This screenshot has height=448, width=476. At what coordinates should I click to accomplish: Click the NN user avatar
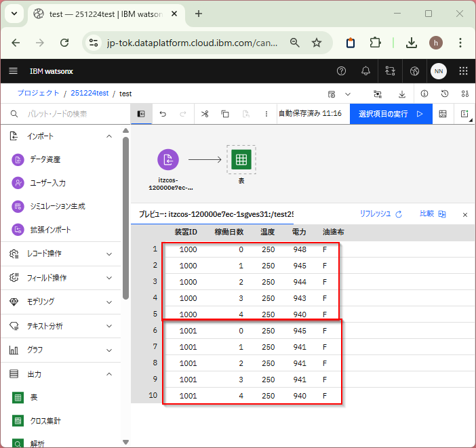pyautogui.click(x=438, y=71)
